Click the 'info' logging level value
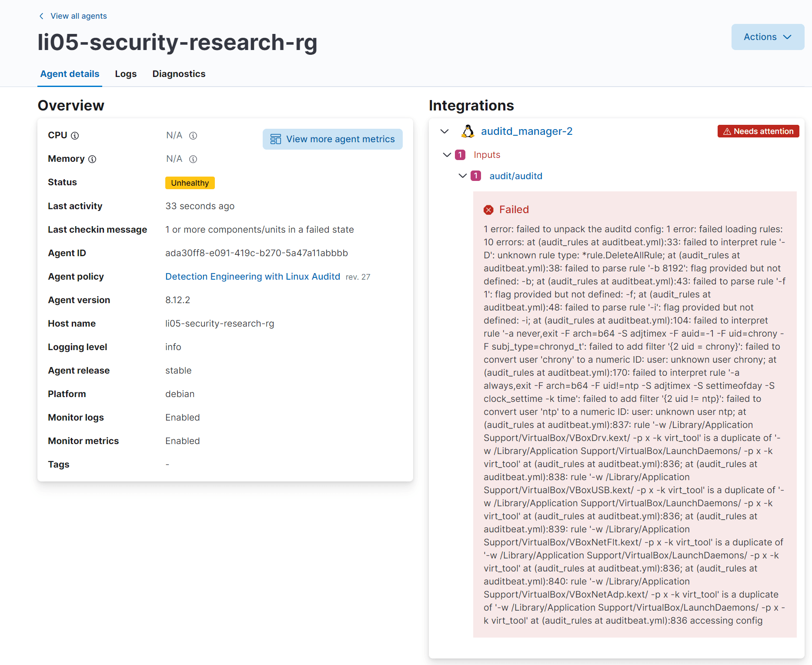Viewport: 812px width, 665px height. coord(173,347)
